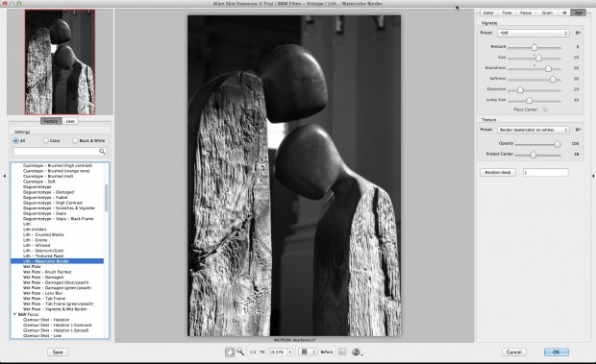Toggle the Before preview button
Viewport: 596px width, 364px height.
coord(327,352)
